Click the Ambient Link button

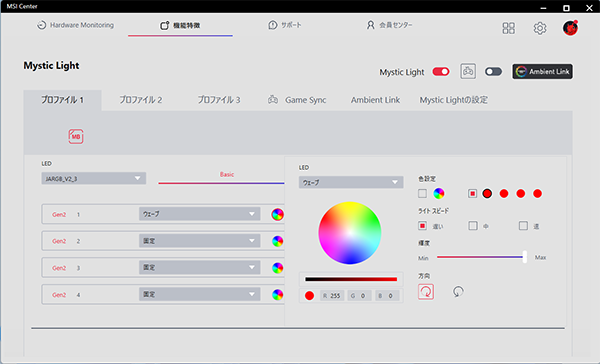pos(542,72)
